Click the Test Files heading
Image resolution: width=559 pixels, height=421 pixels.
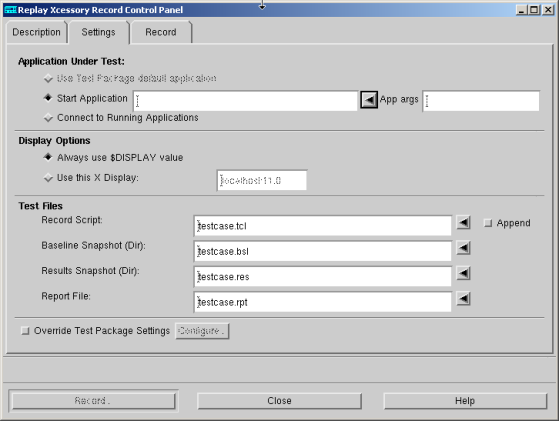40,206
